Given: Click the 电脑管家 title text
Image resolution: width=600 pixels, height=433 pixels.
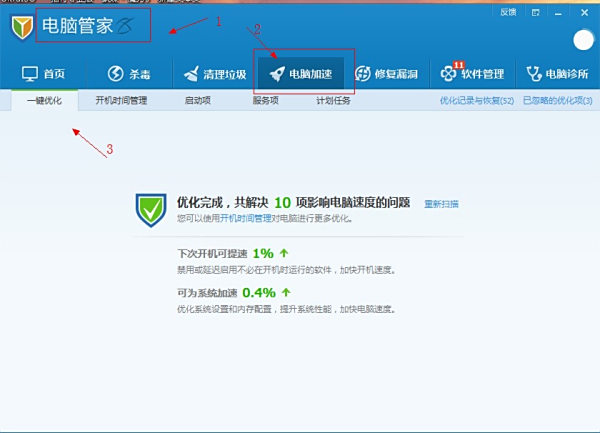Looking at the screenshot, I should tap(77, 26).
